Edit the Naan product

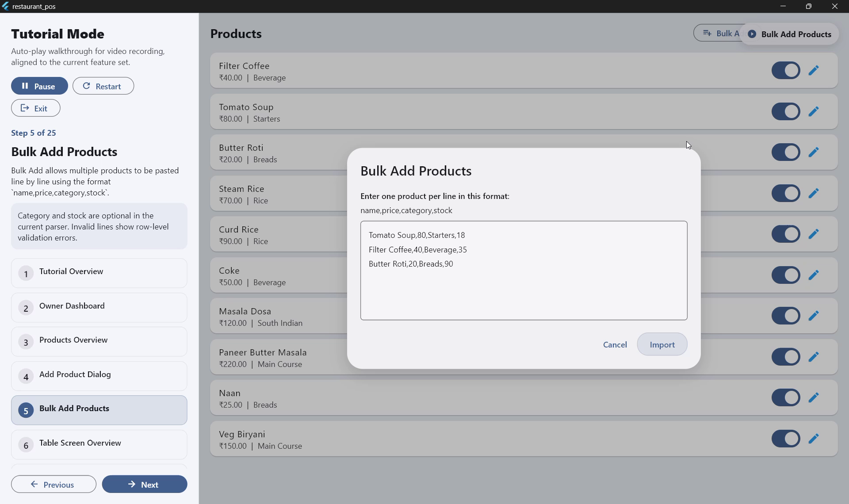tap(814, 397)
